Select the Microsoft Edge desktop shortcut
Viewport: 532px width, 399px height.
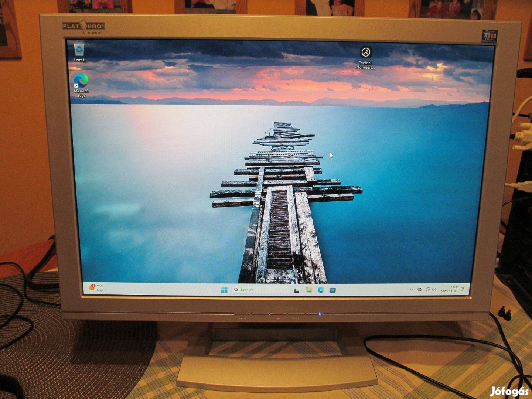point(81,81)
